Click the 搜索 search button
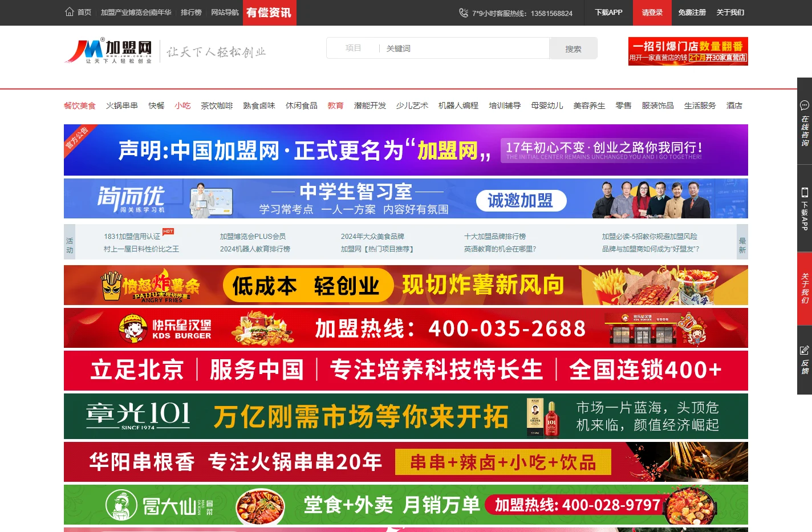Screen dimensions: 812x532 point(573,48)
